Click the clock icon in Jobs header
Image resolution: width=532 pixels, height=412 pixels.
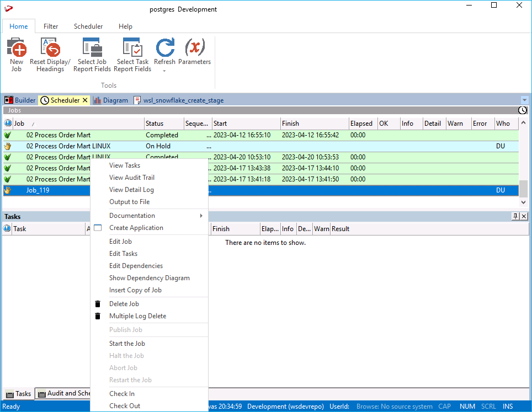coord(522,110)
